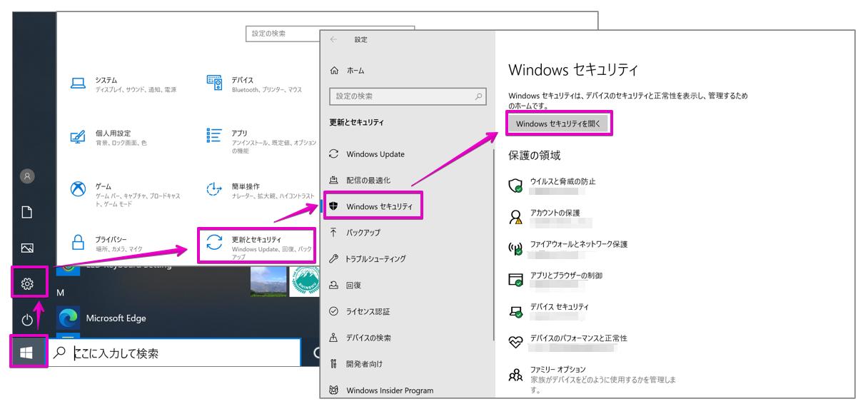
Task: Click the user account avatar icon
Action: (27, 176)
